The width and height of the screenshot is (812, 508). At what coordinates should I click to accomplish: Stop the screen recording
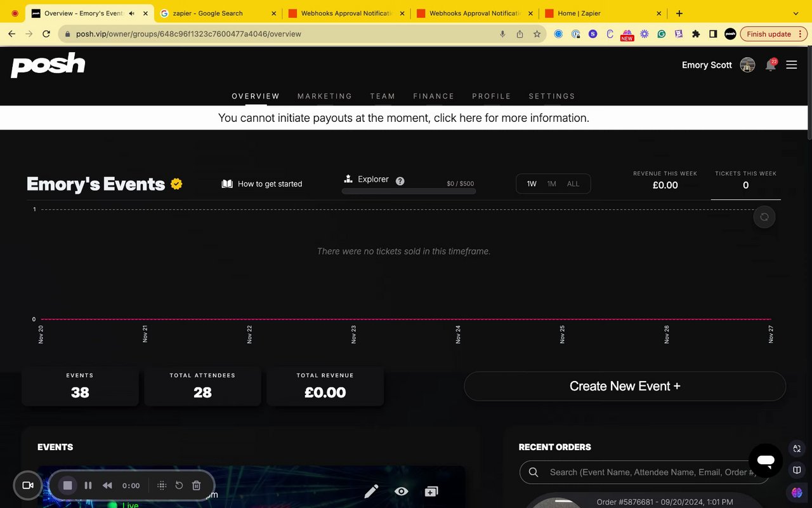[x=68, y=485]
